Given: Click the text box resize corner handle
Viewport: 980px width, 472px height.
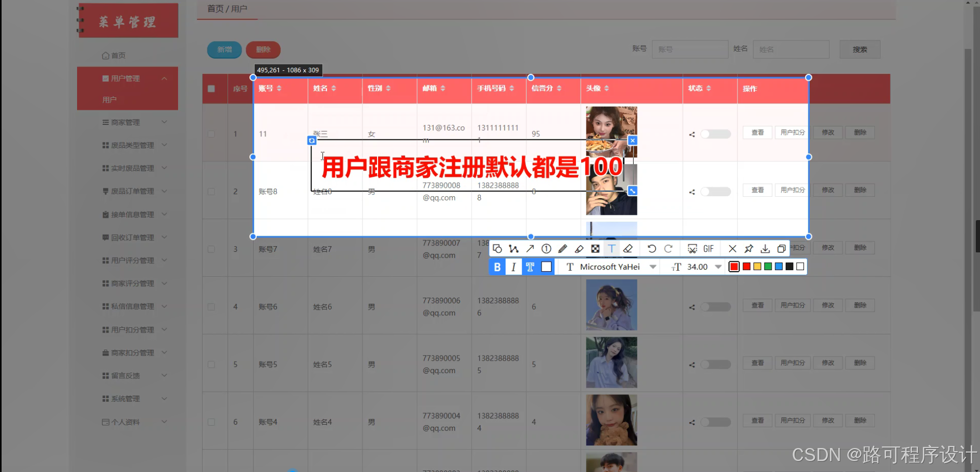Looking at the screenshot, I should tap(632, 191).
